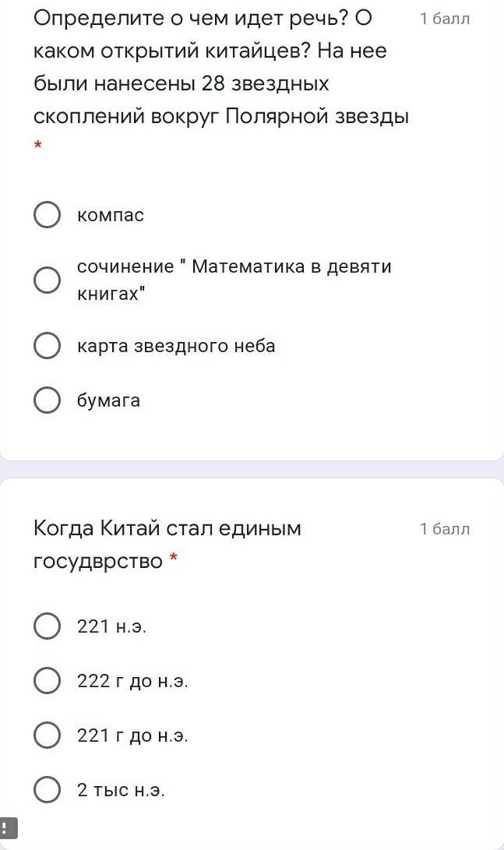Select the 'компас' radio button
Viewport: 504px width, 850px height.
(x=47, y=215)
